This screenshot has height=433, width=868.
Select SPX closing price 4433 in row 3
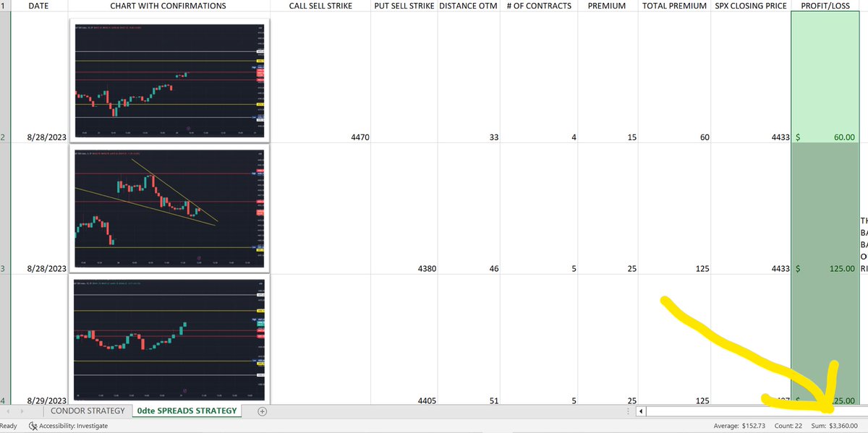[751, 208]
